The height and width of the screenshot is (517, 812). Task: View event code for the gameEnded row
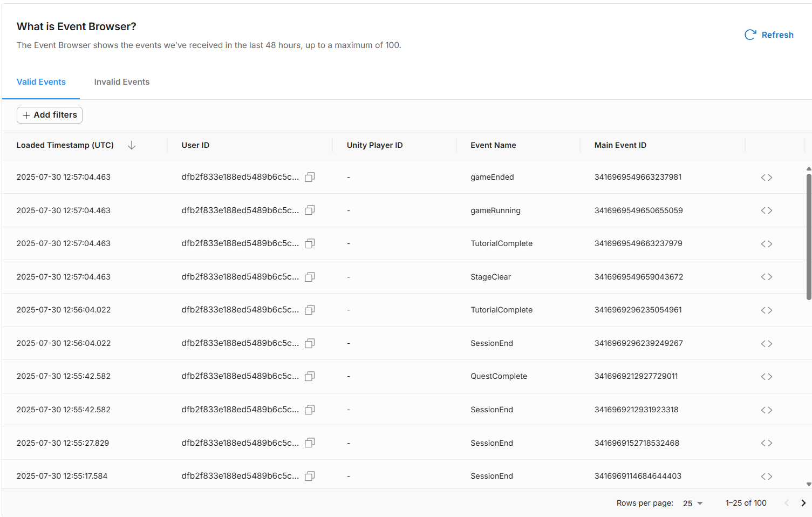(x=766, y=178)
